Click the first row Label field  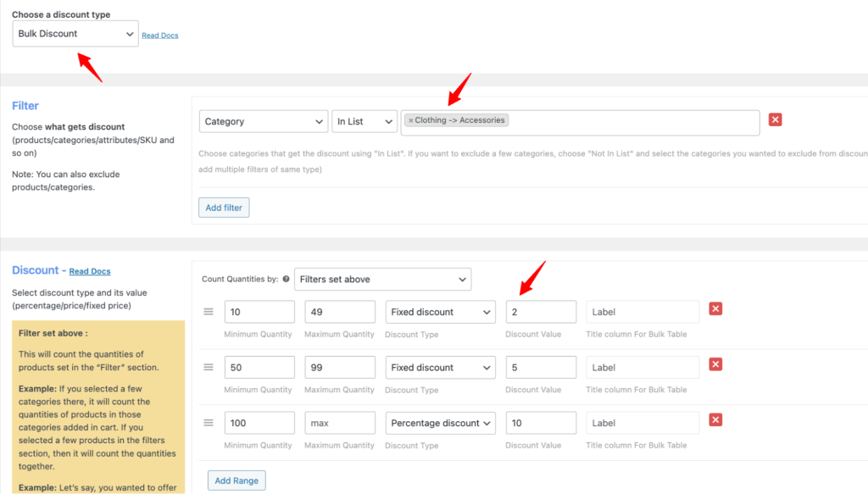click(x=640, y=311)
